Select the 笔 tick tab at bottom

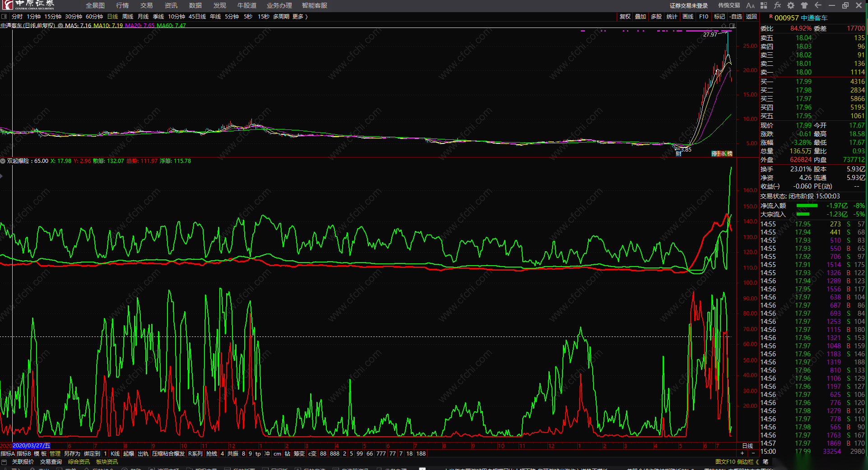pyautogui.click(x=766, y=462)
